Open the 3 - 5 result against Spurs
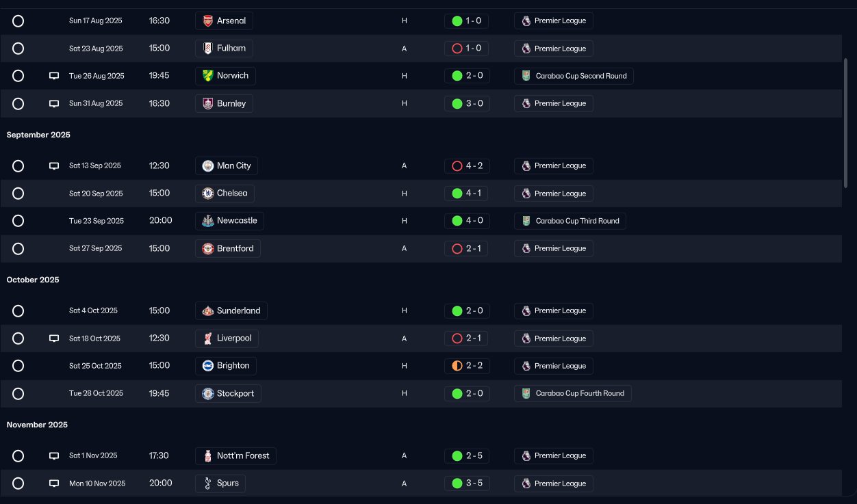The image size is (857, 504). pos(467,483)
